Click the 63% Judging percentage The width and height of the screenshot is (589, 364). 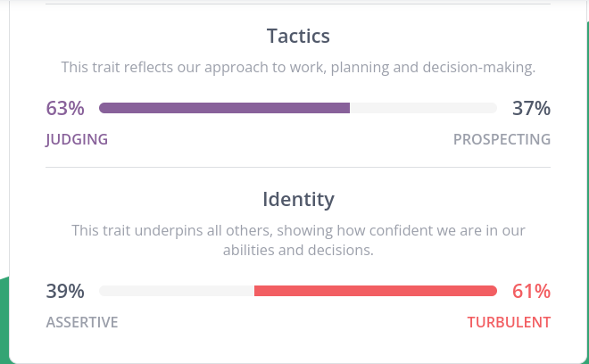(x=65, y=108)
